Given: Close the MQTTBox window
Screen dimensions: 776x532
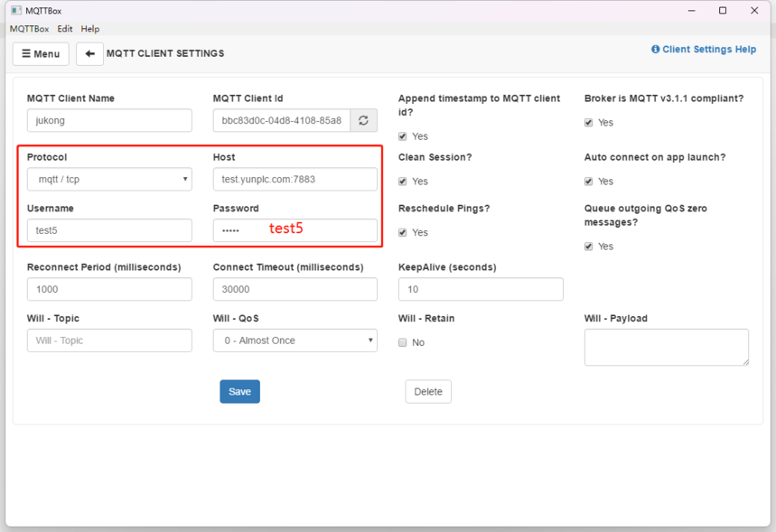Looking at the screenshot, I should (x=754, y=11).
